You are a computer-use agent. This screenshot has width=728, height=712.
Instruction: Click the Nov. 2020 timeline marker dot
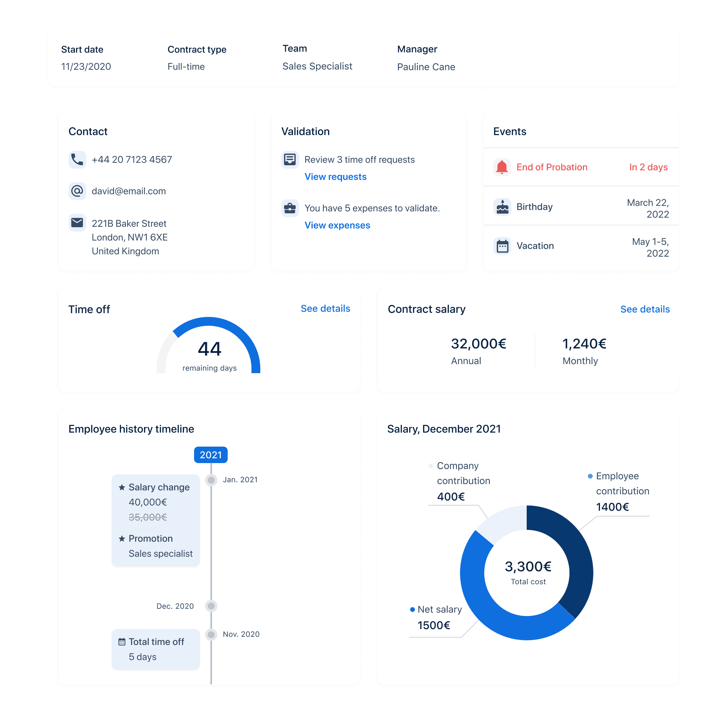click(211, 634)
